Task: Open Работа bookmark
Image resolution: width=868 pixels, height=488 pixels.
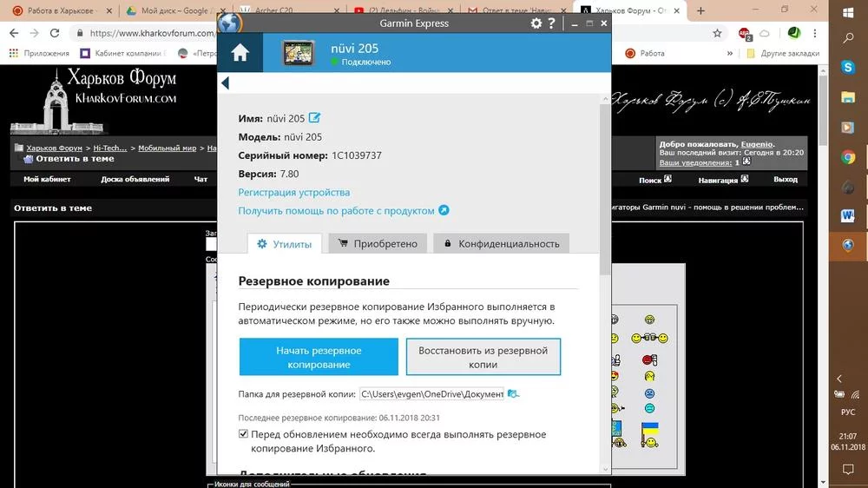Action: pyautogui.click(x=645, y=53)
